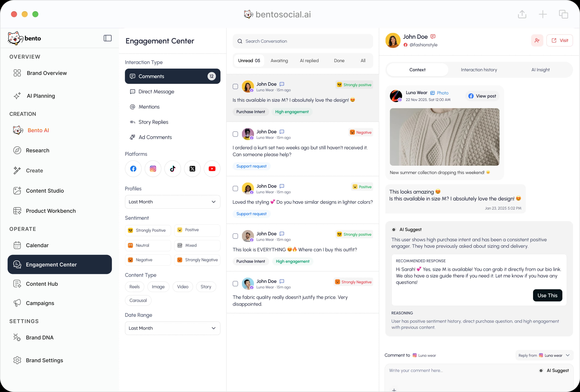Switch to the All conversations tab
The image size is (580, 392).
coord(363,61)
